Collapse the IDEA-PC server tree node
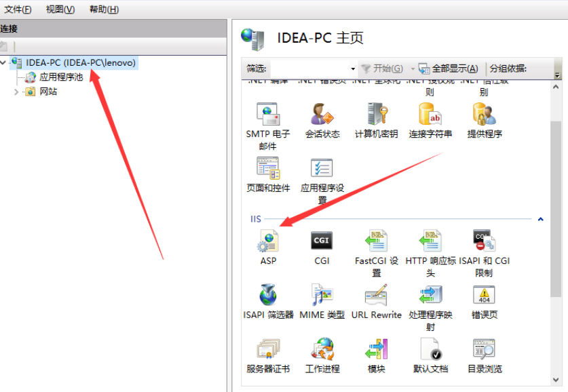This screenshot has width=568, height=392. coord(3,62)
